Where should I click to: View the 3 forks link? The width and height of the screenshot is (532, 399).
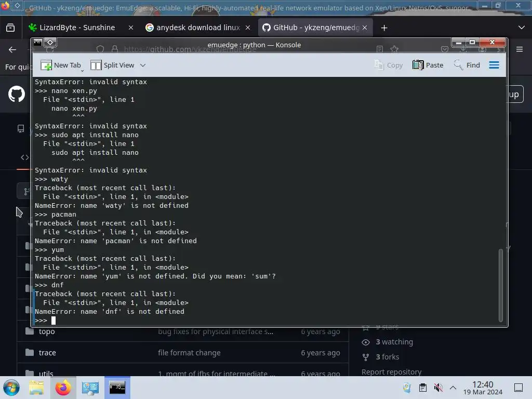pyautogui.click(x=387, y=357)
